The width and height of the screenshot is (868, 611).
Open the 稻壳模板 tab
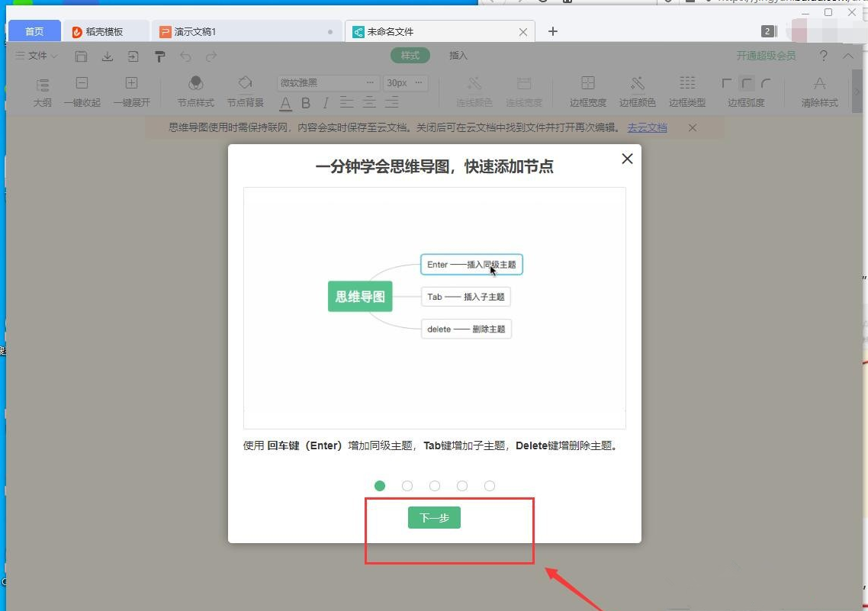(x=105, y=31)
